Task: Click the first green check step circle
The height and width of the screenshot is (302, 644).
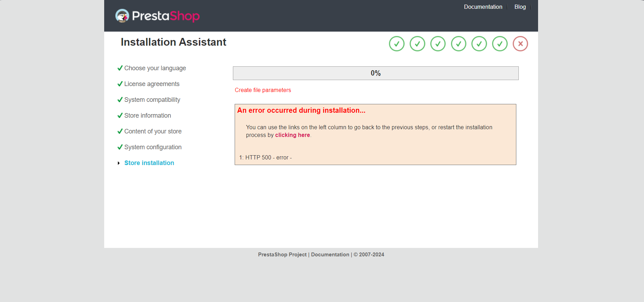Action: coord(397,44)
